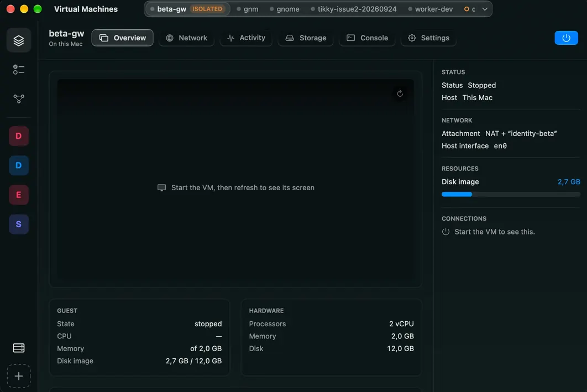
Task: Select the blue D avatar in sidebar
Action: tap(19, 165)
